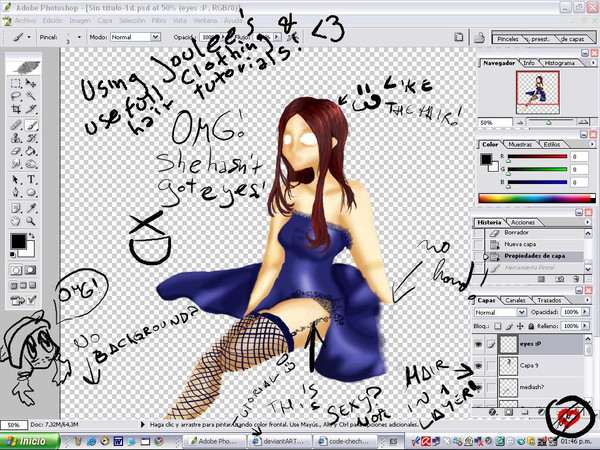The width and height of the screenshot is (600, 450).
Task: Switch to the Muestras tab
Action: click(x=520, y=145)
